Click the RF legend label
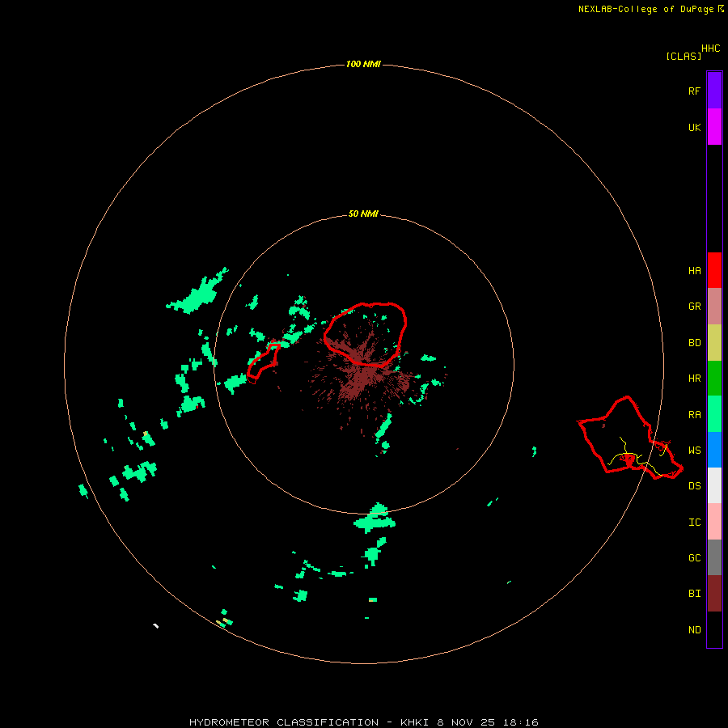 [694, 91]
